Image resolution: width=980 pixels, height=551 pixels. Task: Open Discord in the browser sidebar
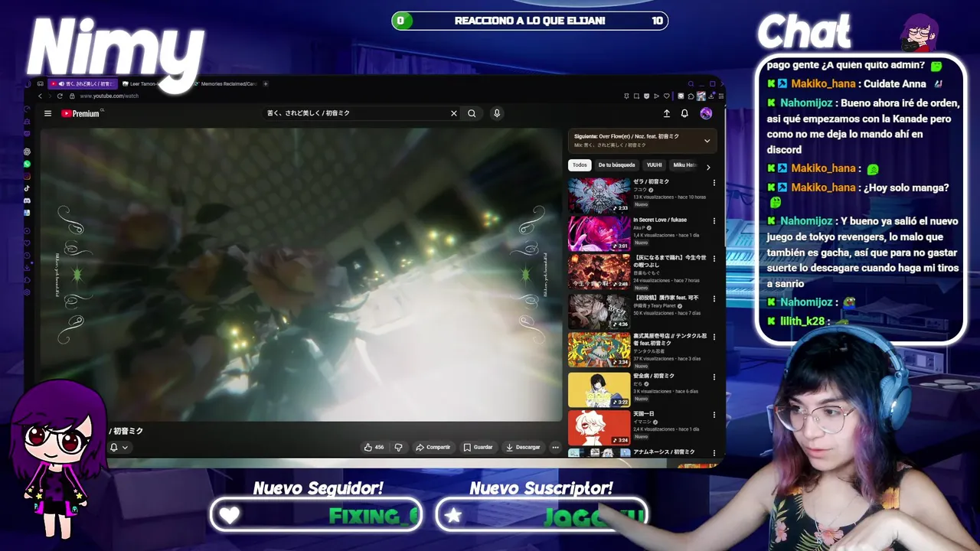tap(27, 201)
